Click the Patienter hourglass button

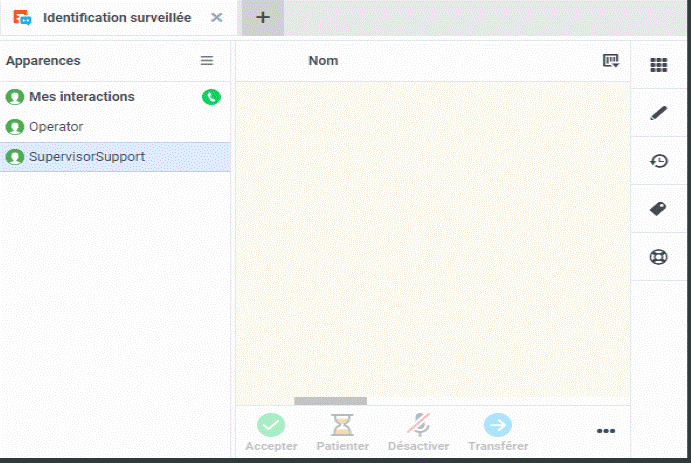pyautogui.click(x=342, y=425)
